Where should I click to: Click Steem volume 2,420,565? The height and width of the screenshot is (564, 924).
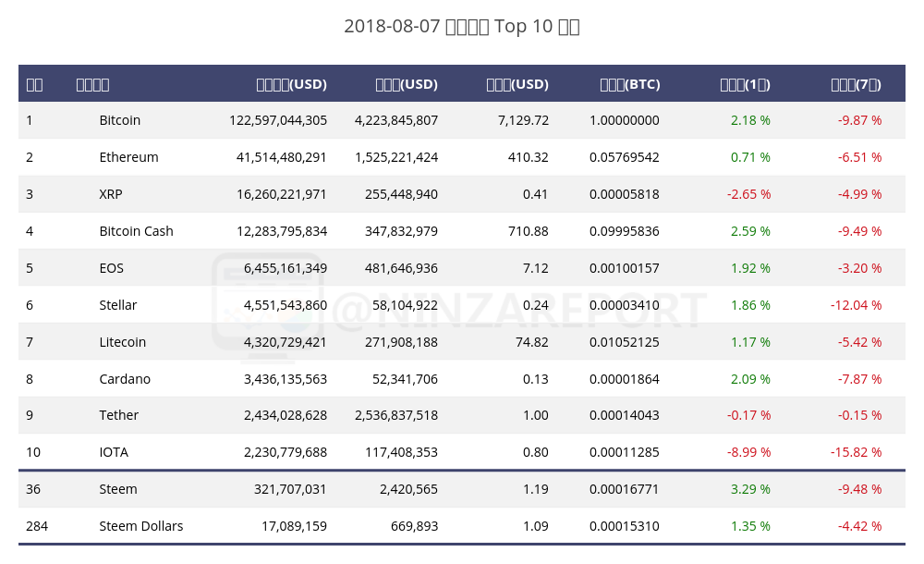(x=408, y=489)
